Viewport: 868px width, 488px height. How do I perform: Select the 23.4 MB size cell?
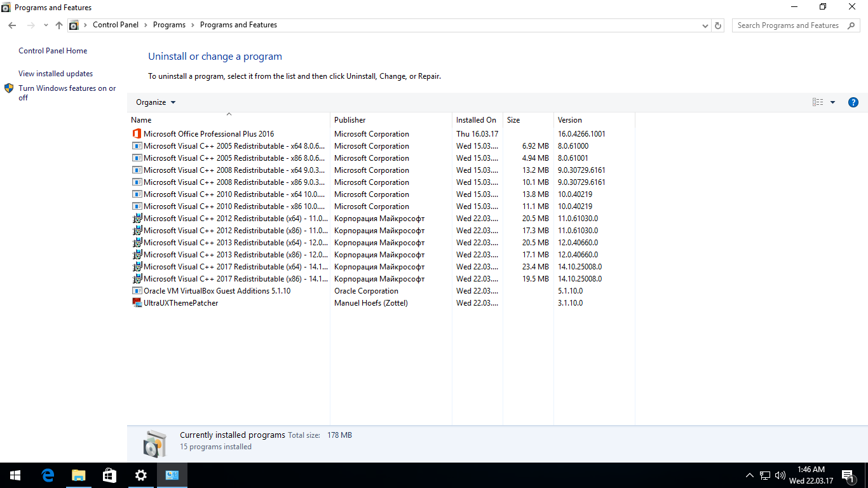(x=535, y=267)
